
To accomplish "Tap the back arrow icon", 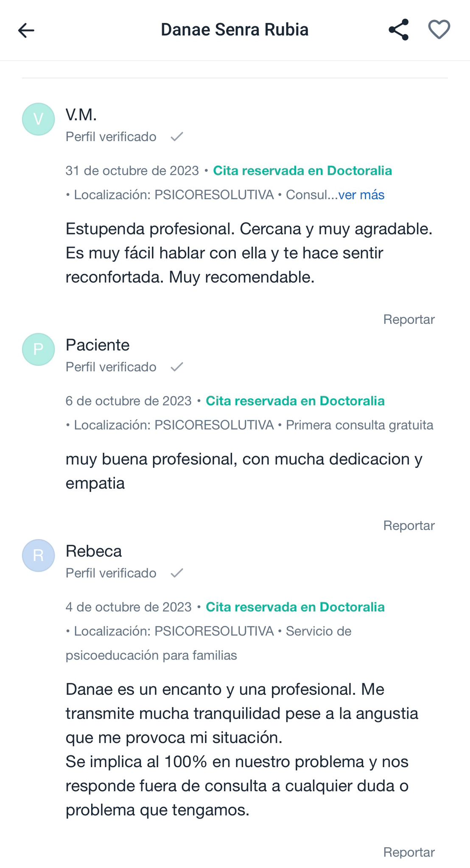I will [x=26, y=30].
